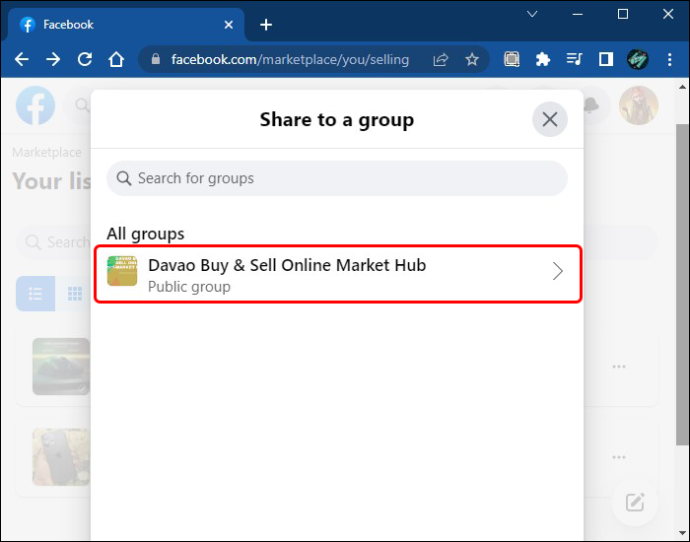Open the tab search dropdown arrow

pyautogui.click(x=532, y=14)
